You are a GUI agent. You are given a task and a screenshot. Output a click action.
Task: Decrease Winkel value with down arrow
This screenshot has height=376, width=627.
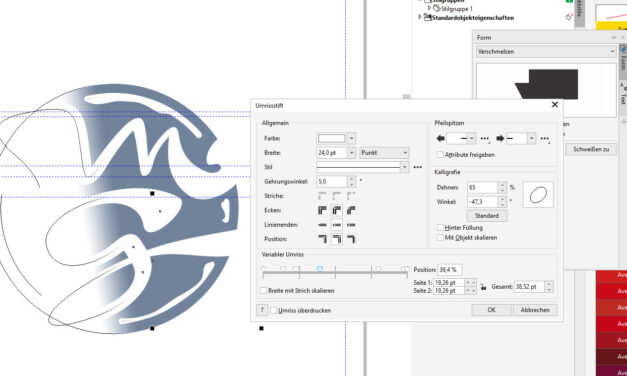coord(502,204)
